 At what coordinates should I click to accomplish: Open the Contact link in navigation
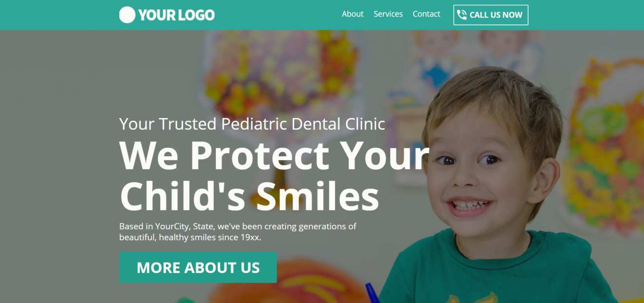click(426, 14)
